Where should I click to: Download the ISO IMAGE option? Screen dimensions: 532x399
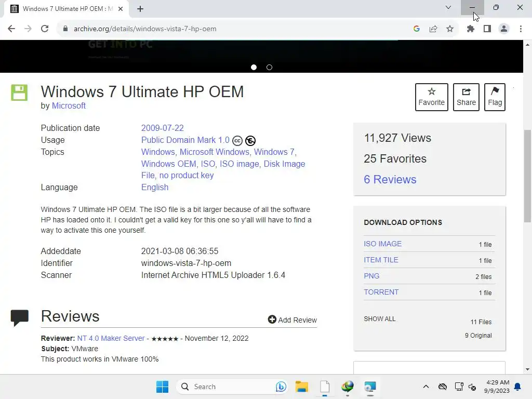pyautogui.click(x=383, y=244)
